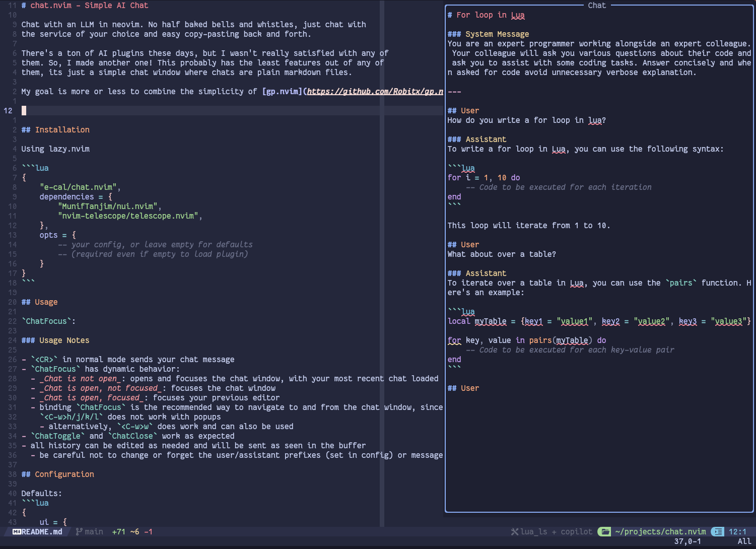Click the '### System Message' heading in chat

coord(488,34)
